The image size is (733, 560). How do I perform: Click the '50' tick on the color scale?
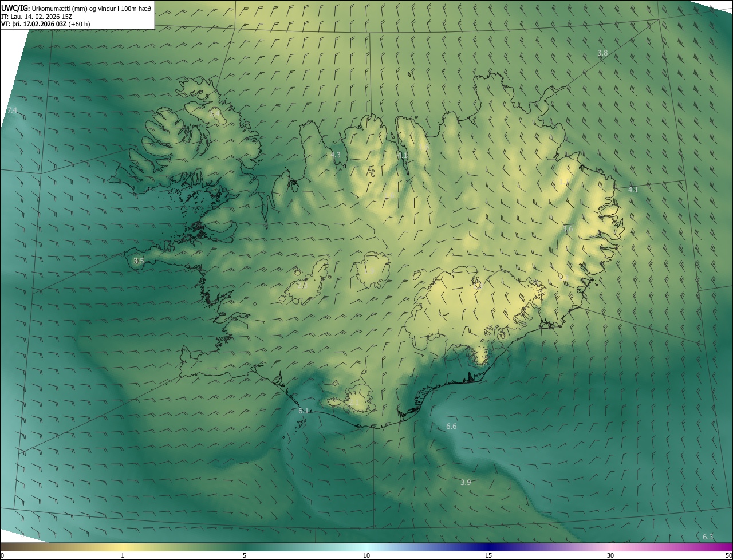tap(728, 555)
